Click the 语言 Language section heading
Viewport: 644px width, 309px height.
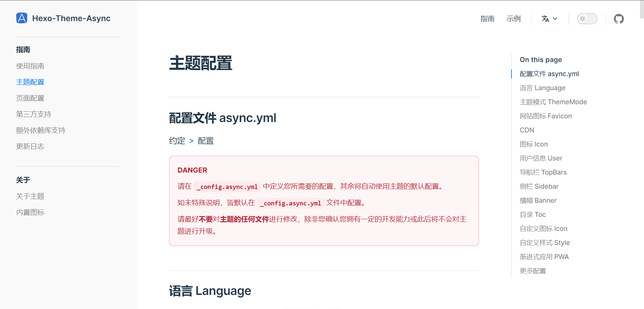click(210, 291)
